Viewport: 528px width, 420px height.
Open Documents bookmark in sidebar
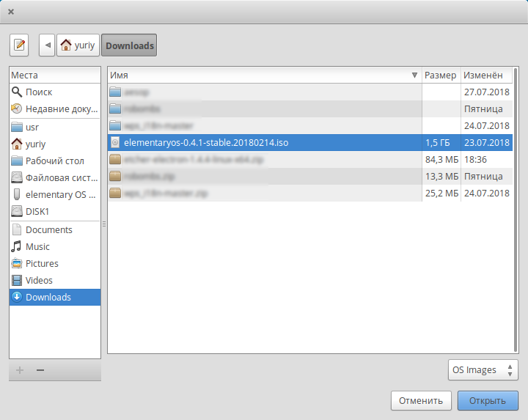coord(55,230)
